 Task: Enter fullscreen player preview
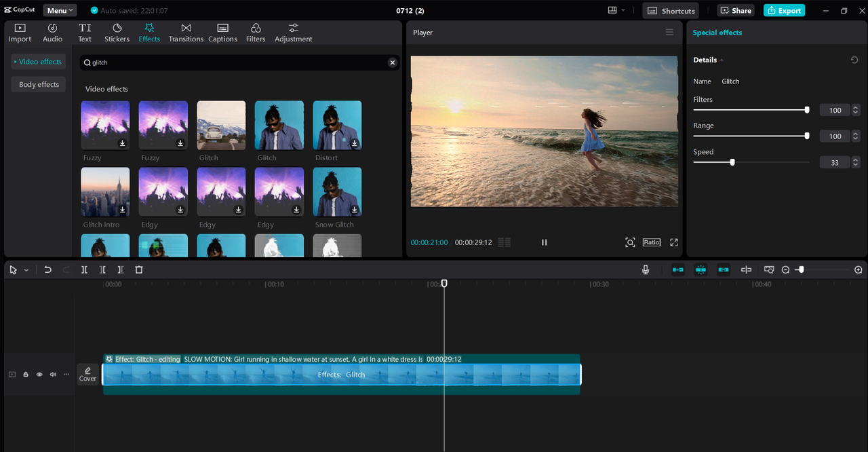pyautogui.click(x=674, y=242)
